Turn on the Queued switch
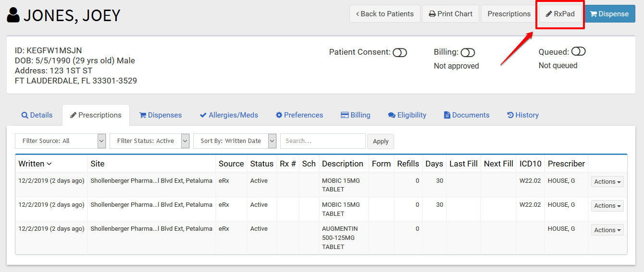The height and width of the screenshot is (272, 644). coord(578,52)
